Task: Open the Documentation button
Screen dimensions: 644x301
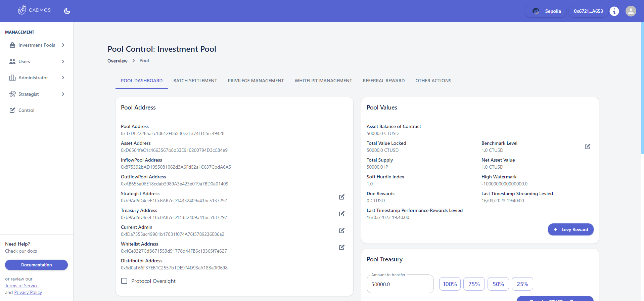Action: tap(36, 265)
